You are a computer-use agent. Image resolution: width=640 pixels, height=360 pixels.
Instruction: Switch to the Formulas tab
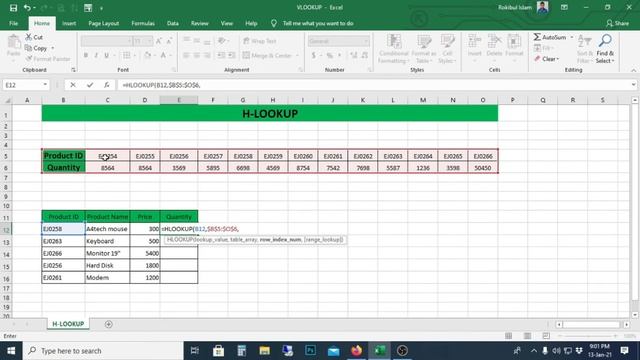tap(143, 24)
